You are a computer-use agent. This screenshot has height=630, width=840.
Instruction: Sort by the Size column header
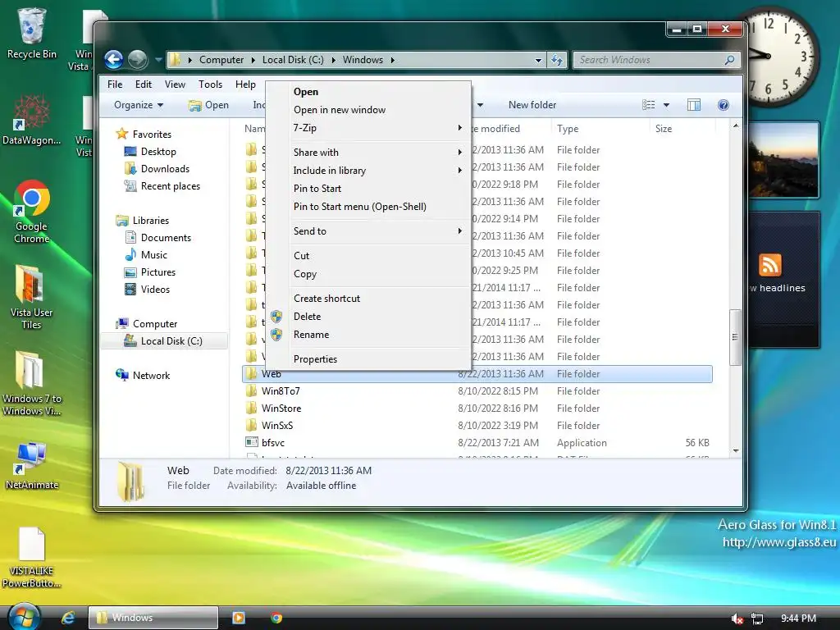click(682, 129)
